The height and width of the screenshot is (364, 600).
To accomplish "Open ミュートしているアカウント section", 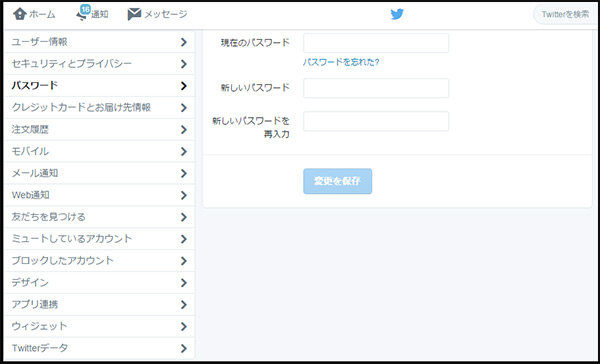I will pyautogui.click(x=99, y=239).
